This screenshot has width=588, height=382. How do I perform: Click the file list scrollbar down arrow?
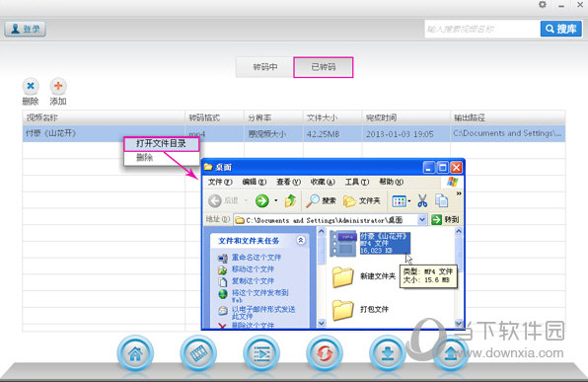point(458,323)
